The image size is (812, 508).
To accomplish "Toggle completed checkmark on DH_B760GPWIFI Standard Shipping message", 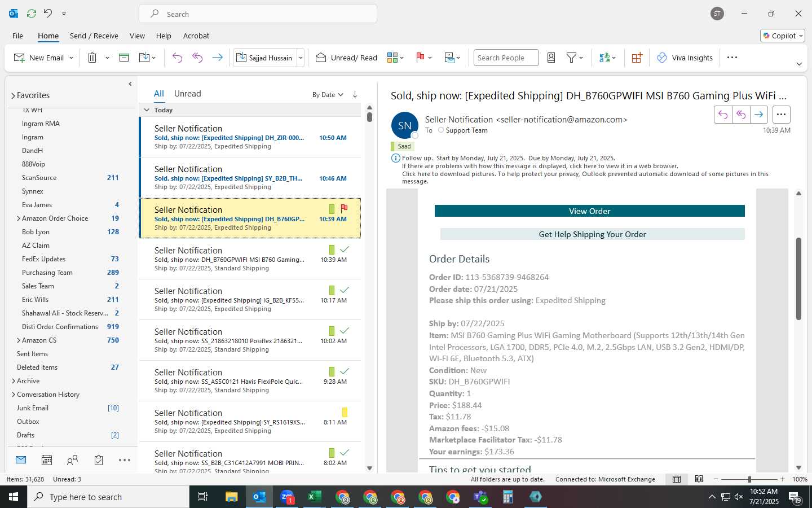I will click(x=345, y=249).
